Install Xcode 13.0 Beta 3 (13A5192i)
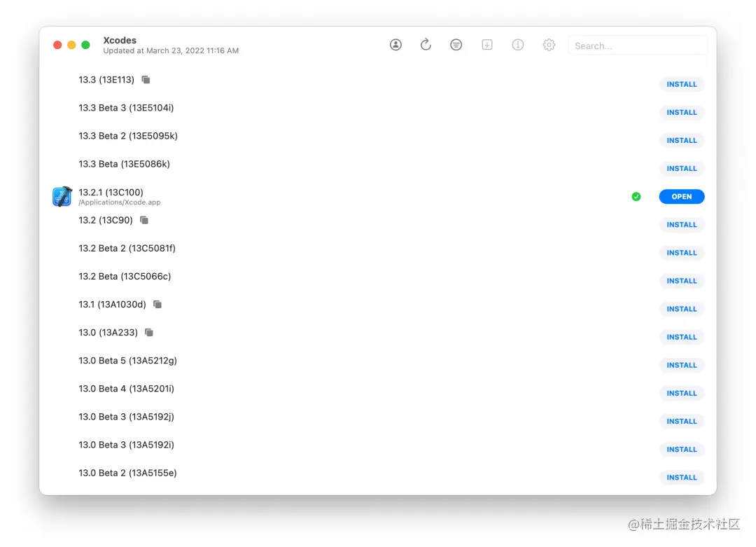Screen dimensions: 756x547 tap(681, 450)
